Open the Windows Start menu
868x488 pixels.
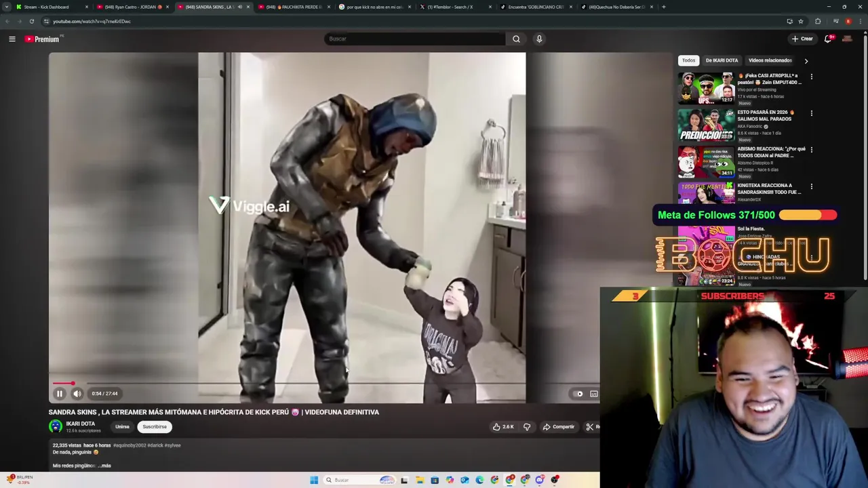point(314,480)
